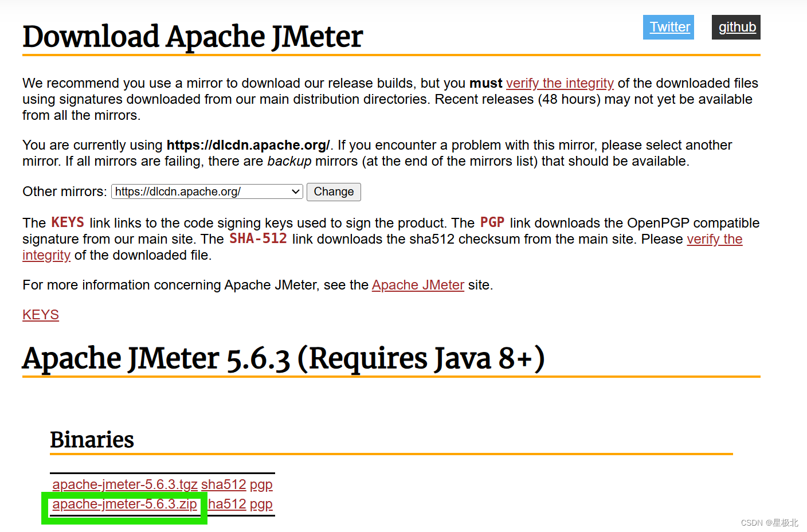This screenshot has height=532, width=807.
Task: Open sha512 checksum for the tgz file
Action: click(224, 484)
